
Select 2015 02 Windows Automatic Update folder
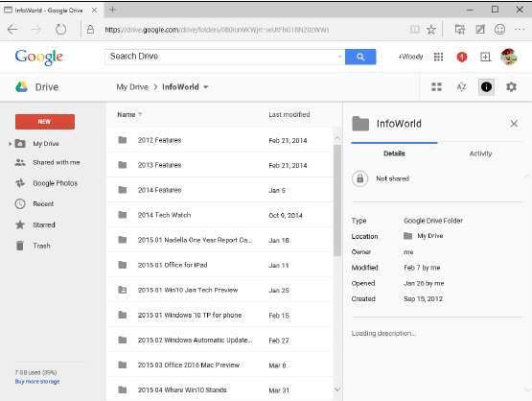point(219,340)
